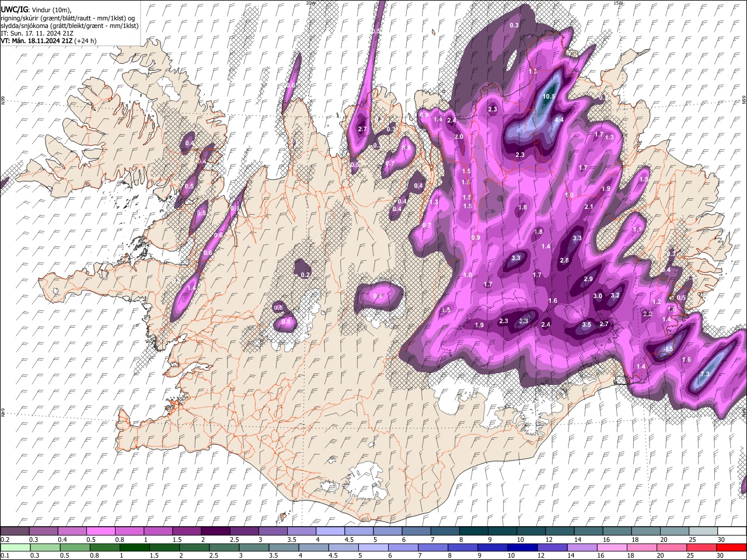Click the deep blue 10–12 rain legend swatch
The image size is (747, 560).
point(522,547)
